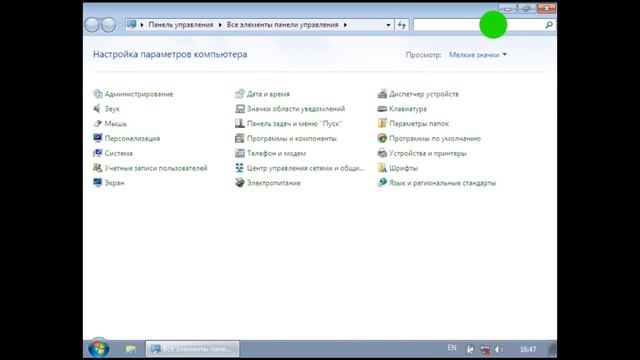Click the Администрирование link text
Viewport: 640px width, 360px height.
[139, 94]
